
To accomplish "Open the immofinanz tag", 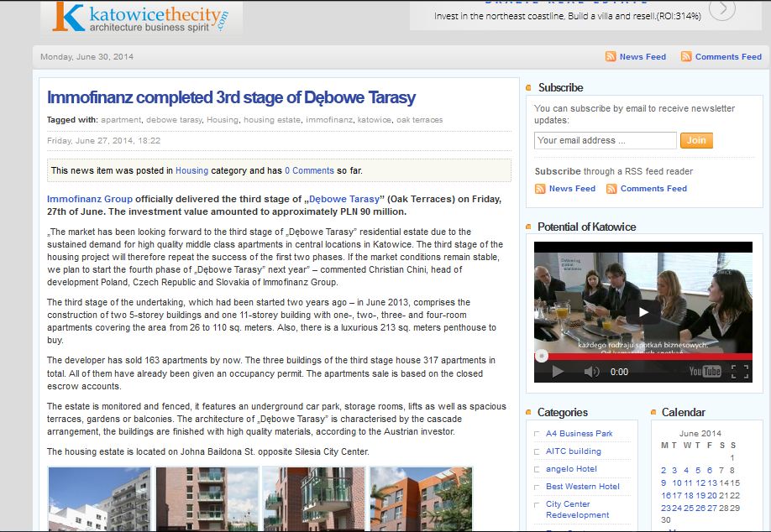I will pyautogui.click(x=329, y=120).
